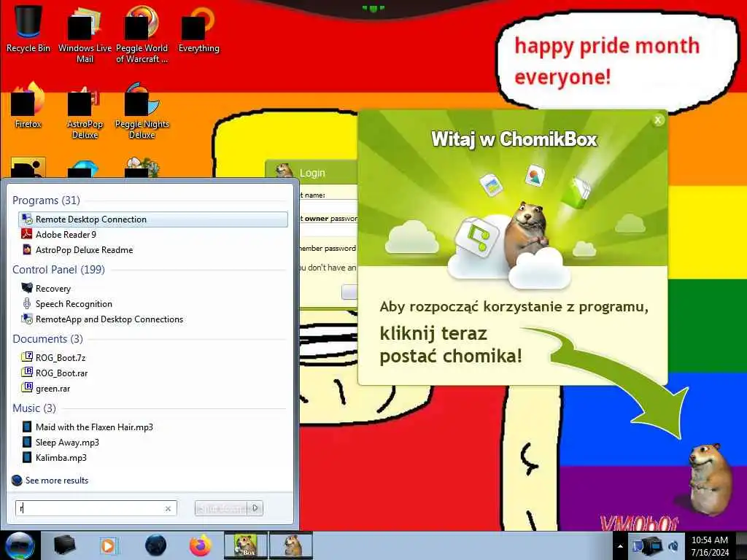This screenshot has height=560, width=747.
Task: Open the Peggle Nights Deluxe desktop icon
Action: tap(142, 111)
